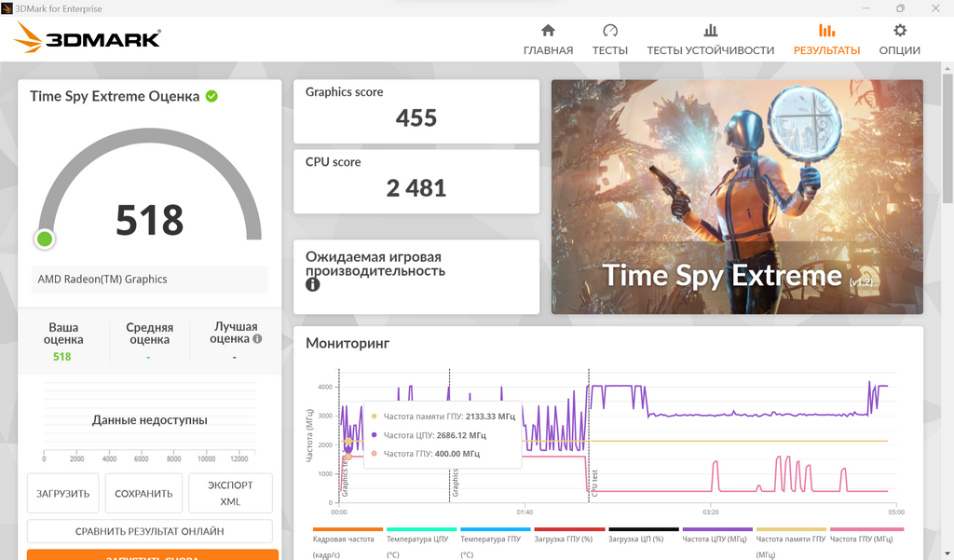Open the Опции settings gear
The image size is (954, 560).
pos(899,39)
